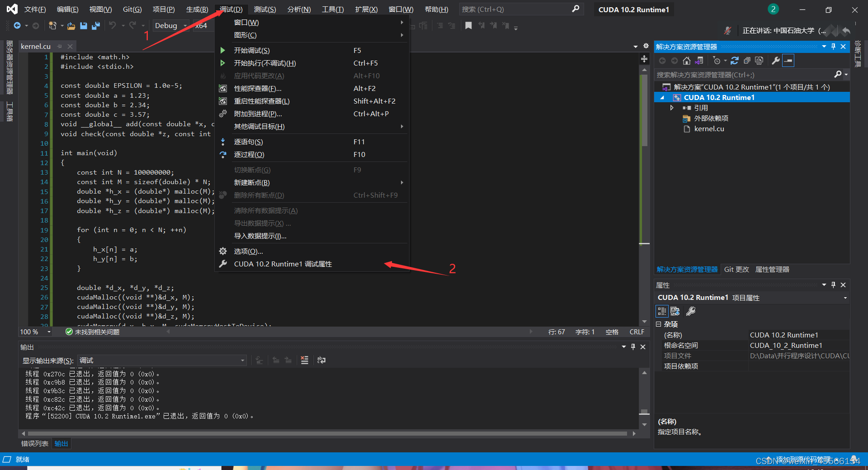Viewport: 868px width, 470px height.
Task: Open the output source dropdown showing 调试
Action: click(162, 361)
